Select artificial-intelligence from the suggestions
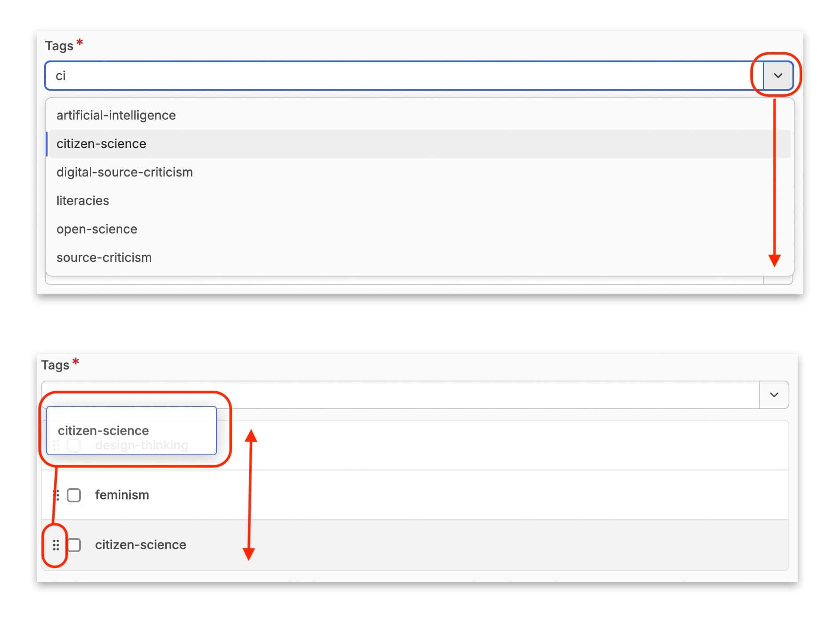The image size is (840, 630). click(x=116, y=115)
